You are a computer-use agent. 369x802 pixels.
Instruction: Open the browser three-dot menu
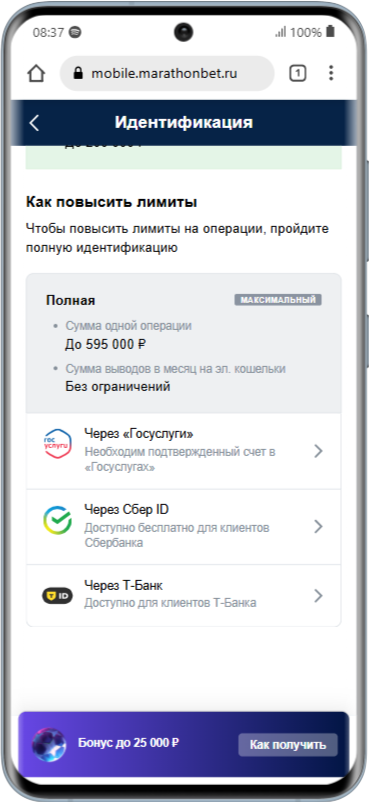(331, 73)
